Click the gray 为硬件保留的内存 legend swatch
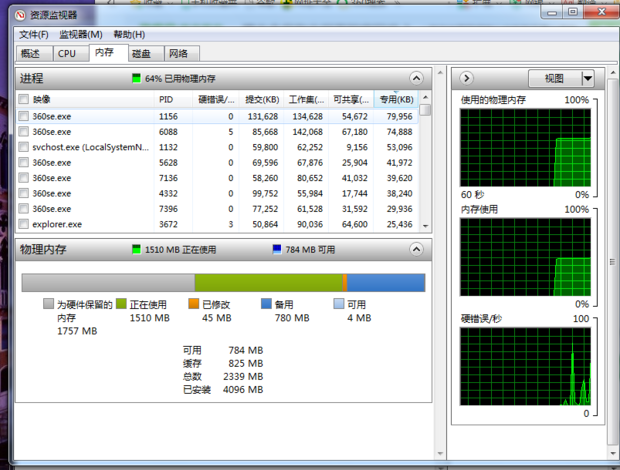 (x=48, y=304)
